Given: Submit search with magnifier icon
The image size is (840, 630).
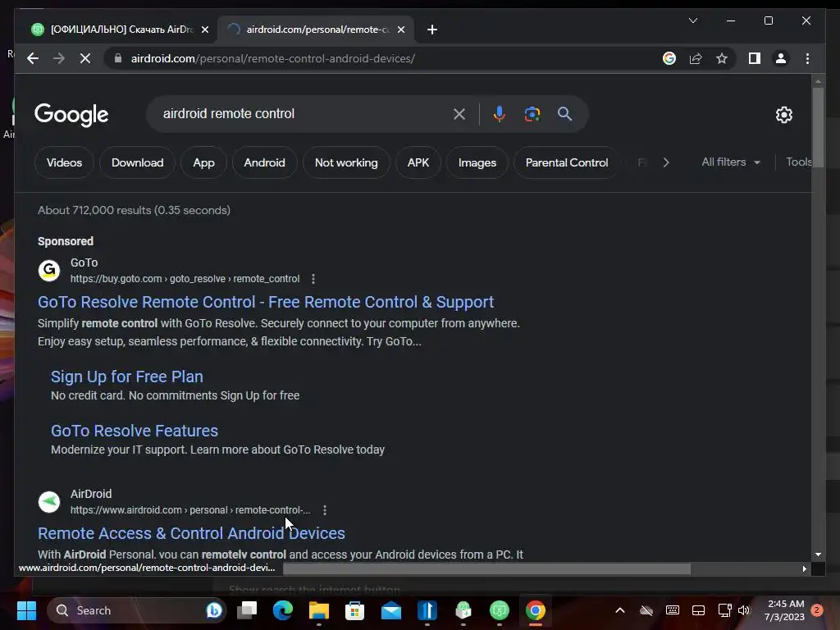Looking at the screenshot, I should 564,113.
